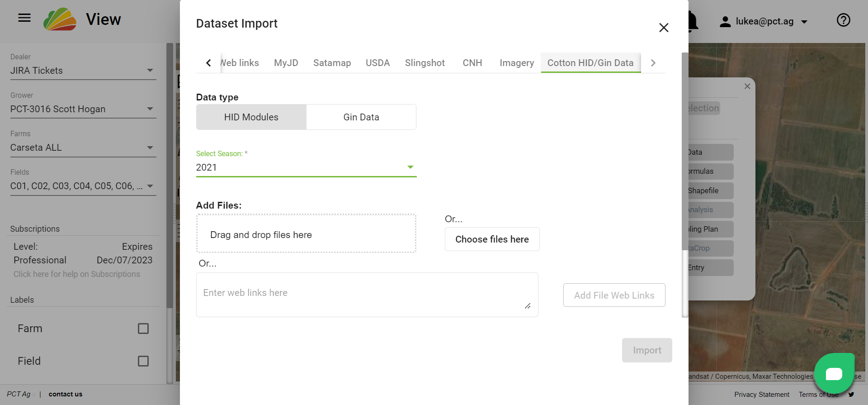Open the notifications bell

click(x=693, y=22)
